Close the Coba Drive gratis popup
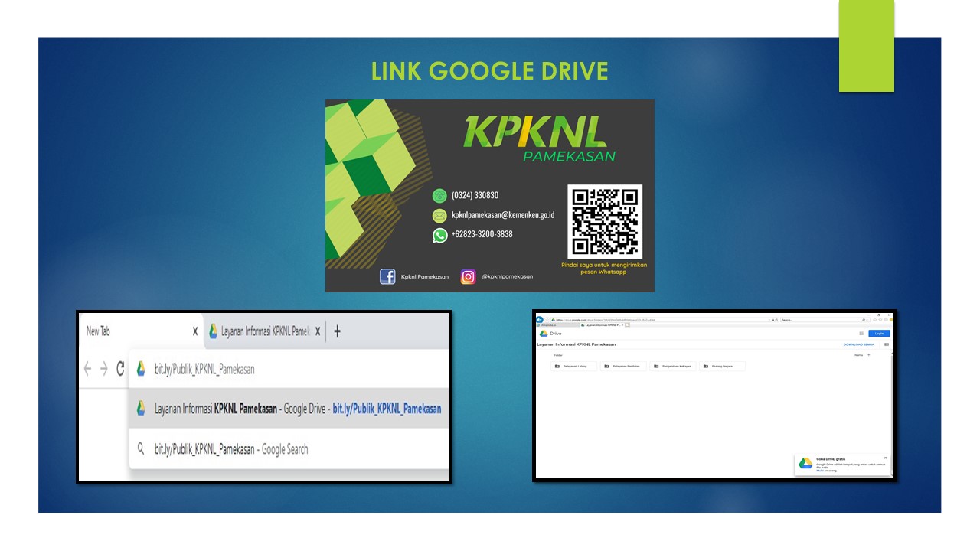The image size is (980, 551). [x=886, y=458]
